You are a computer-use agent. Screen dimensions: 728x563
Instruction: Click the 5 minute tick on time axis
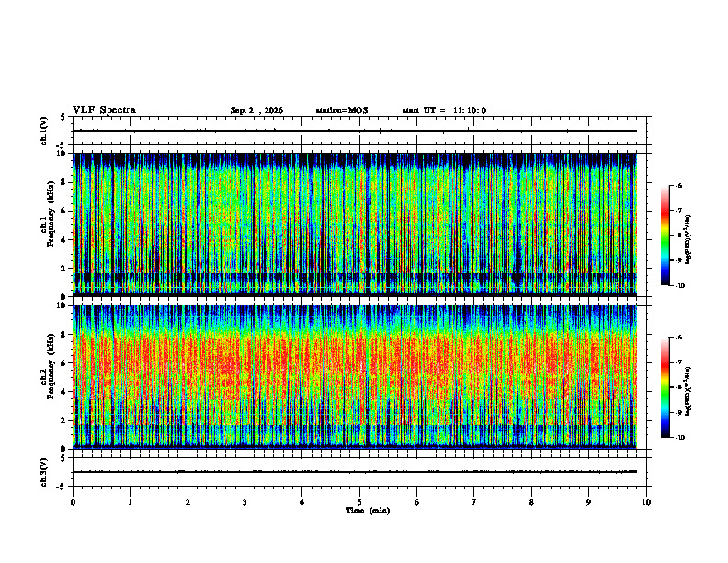359,502
